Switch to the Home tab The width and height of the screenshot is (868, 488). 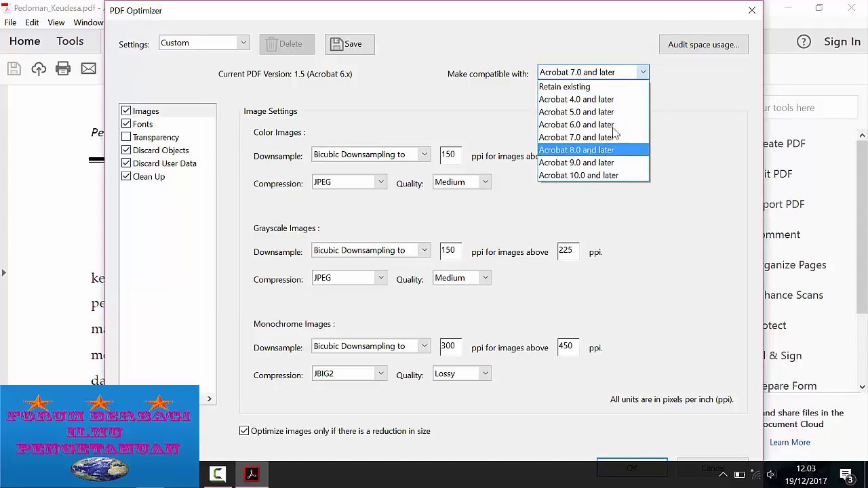tap(24, 41)
